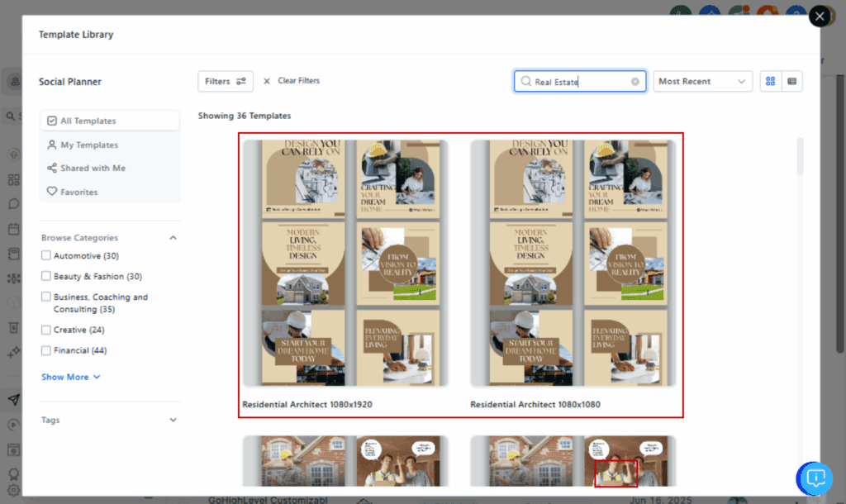Click the background page scrollbar
The image size is (846, 504).
[840, 213]
